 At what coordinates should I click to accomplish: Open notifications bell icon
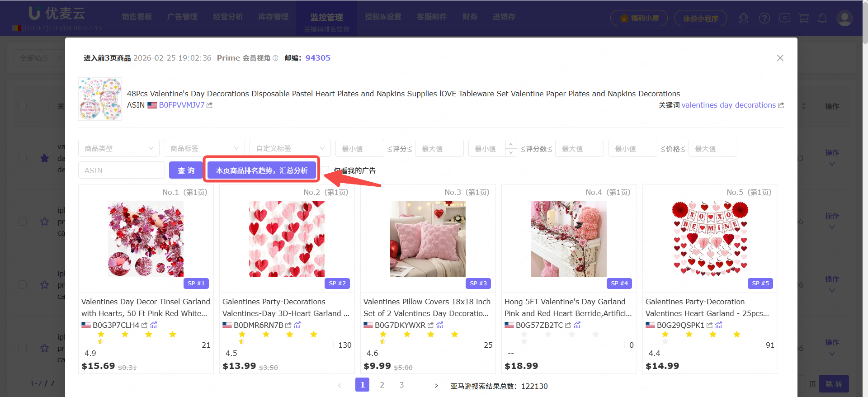click(x=822, y=18)
